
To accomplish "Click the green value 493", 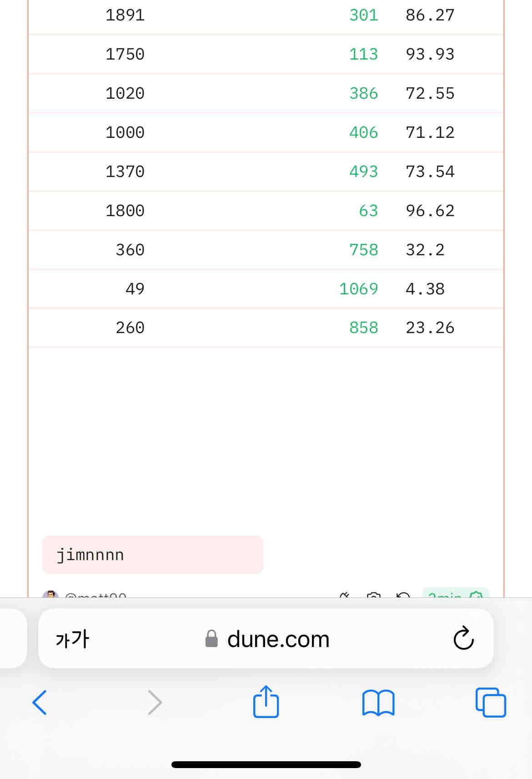I will [363, 172].
